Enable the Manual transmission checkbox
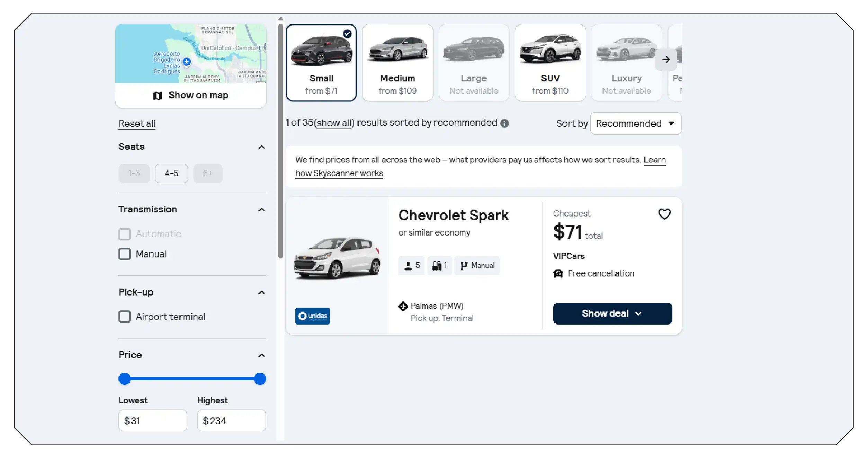868x458 pixels. pos(125,254)
